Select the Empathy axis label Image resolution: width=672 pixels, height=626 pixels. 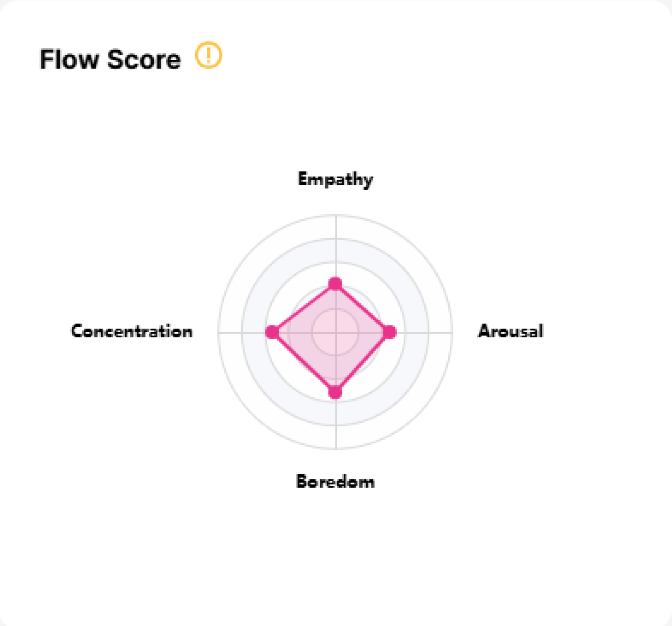(x=336, y=179)
